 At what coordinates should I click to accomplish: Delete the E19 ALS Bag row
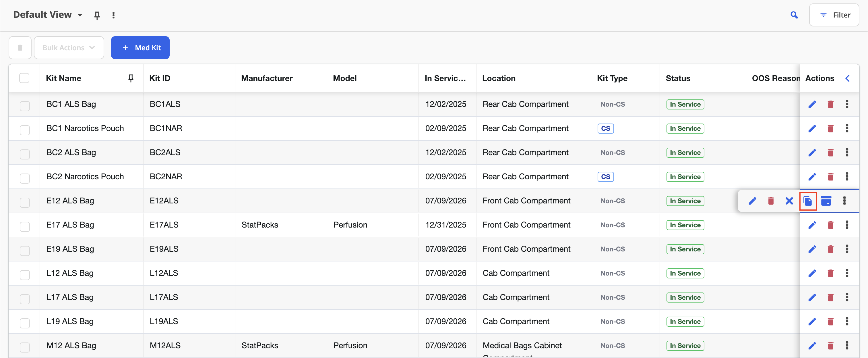pos(830,249)
